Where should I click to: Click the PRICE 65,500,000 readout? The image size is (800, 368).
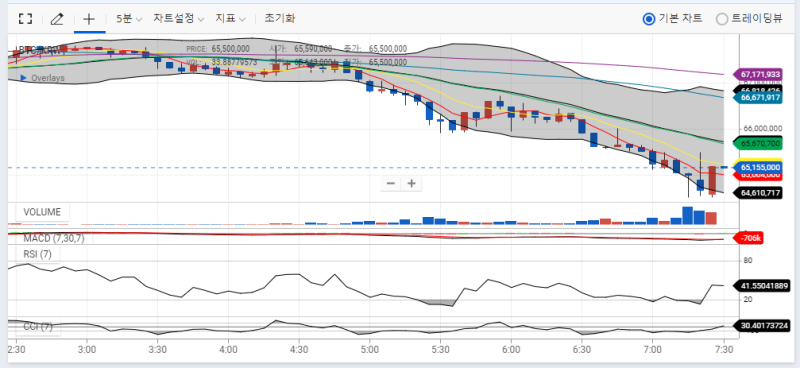218,49
